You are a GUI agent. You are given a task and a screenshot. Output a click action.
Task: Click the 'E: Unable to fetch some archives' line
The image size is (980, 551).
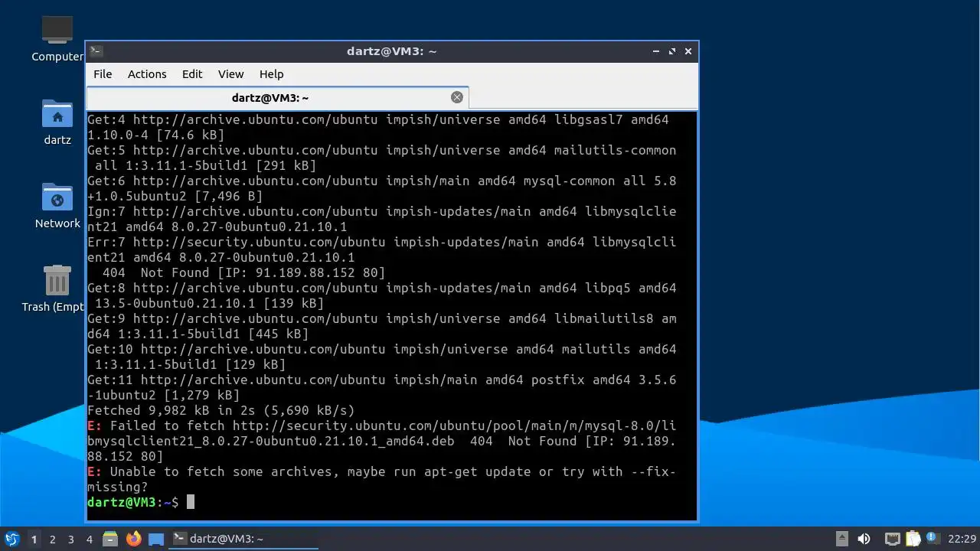[x=382, y=479]
